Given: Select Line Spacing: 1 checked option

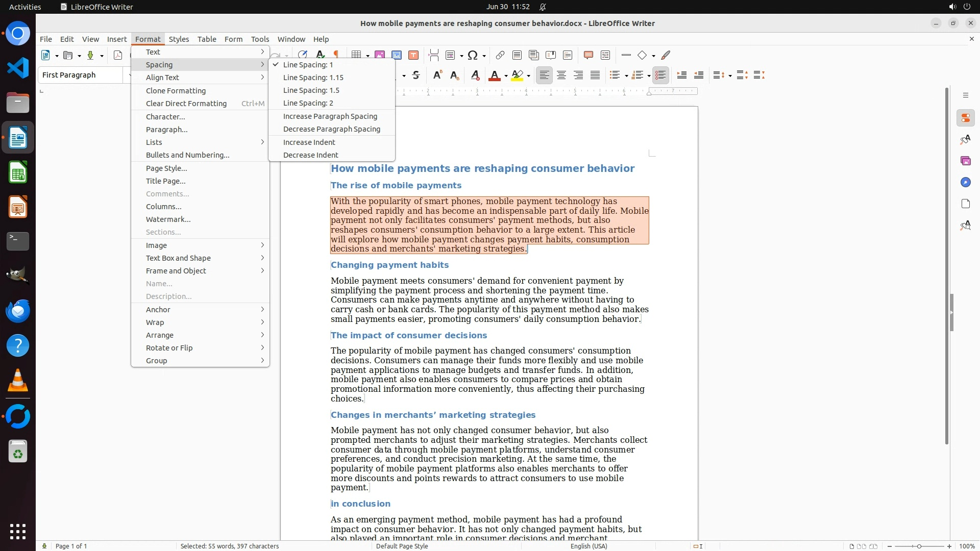Looking at the screenshot, I should pos(308,65).
